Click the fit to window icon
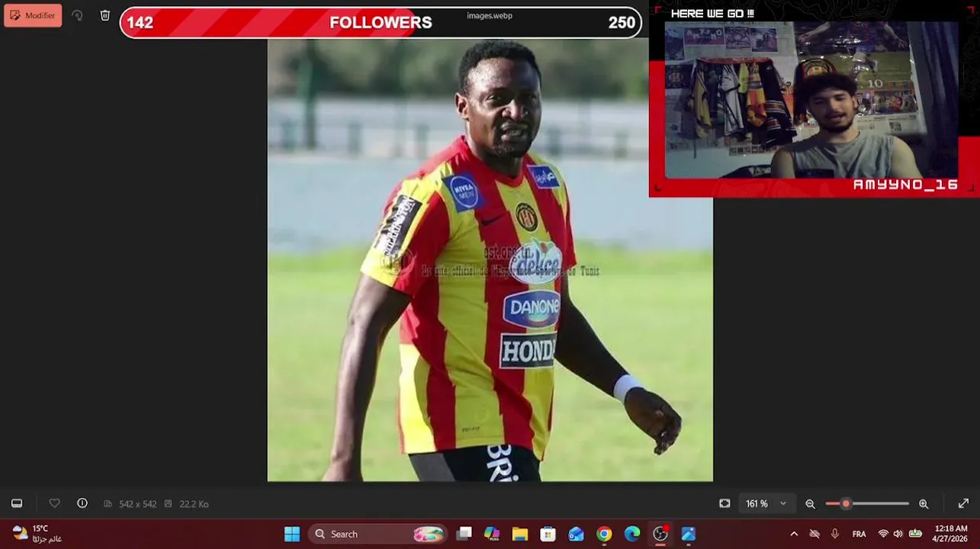 pyautogui.click(x=725, y=503)
